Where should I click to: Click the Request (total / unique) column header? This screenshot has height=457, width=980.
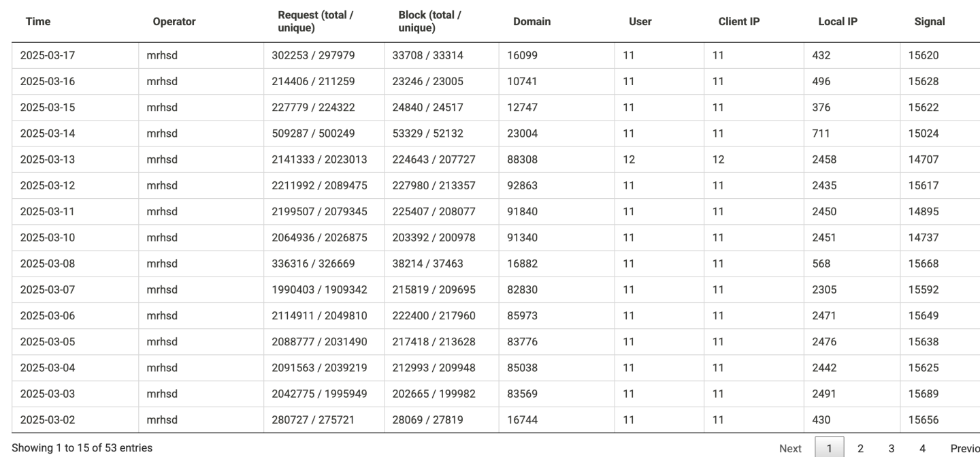tap(316, 22)
